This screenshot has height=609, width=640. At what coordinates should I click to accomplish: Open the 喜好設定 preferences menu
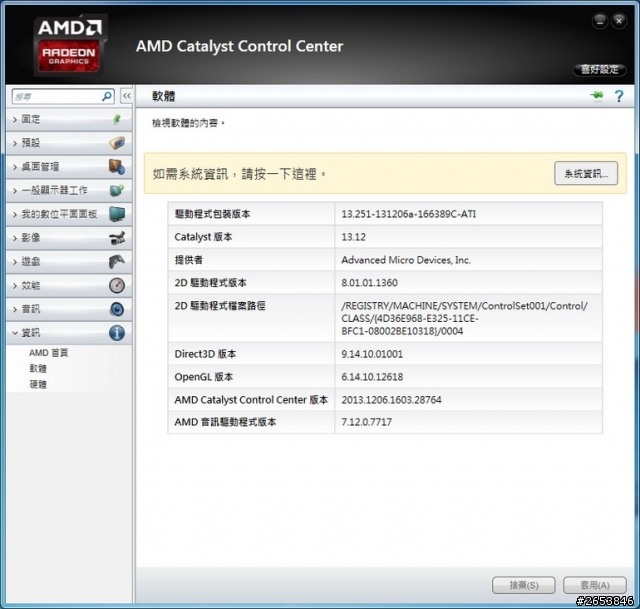[600, 70]
